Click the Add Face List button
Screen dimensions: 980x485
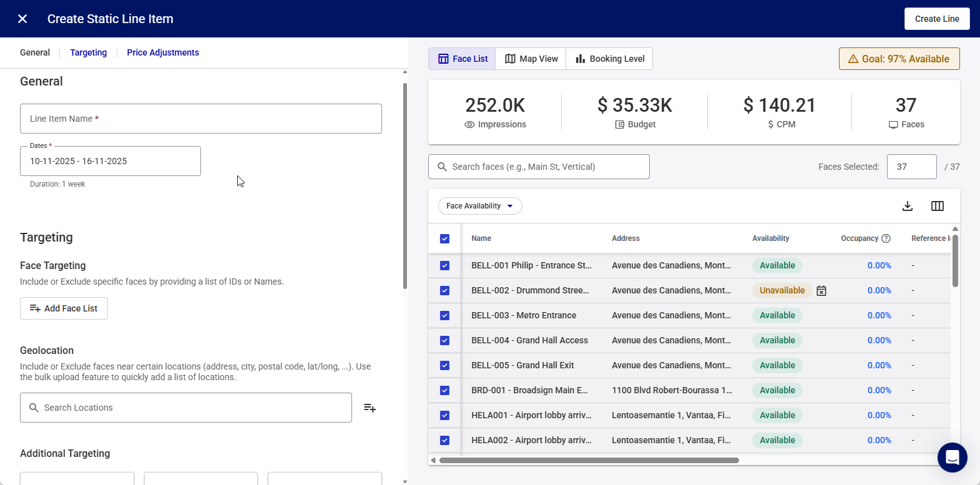pos(64,308)
